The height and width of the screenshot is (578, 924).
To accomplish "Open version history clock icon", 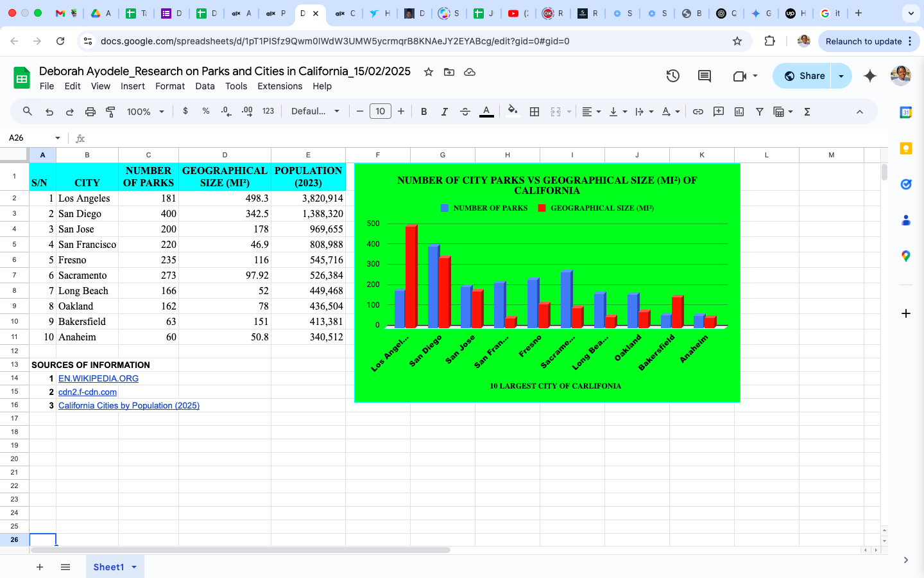I will (x=672, y=76).
